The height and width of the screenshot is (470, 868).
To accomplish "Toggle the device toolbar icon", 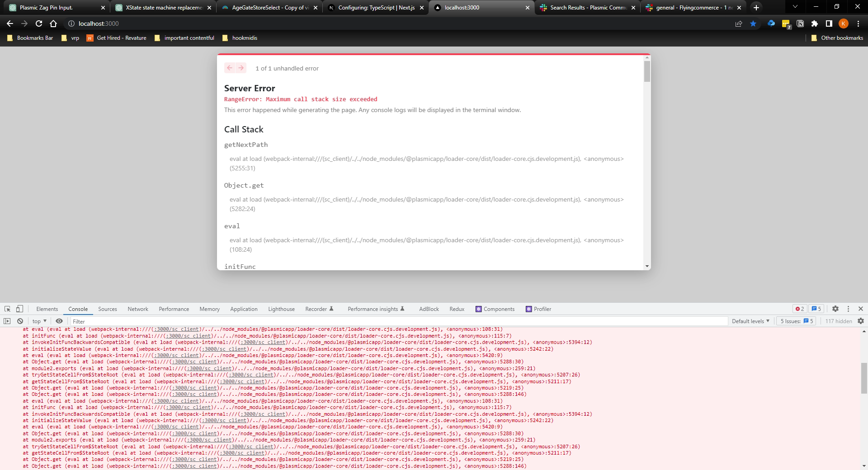I will [x=19, y=309].
